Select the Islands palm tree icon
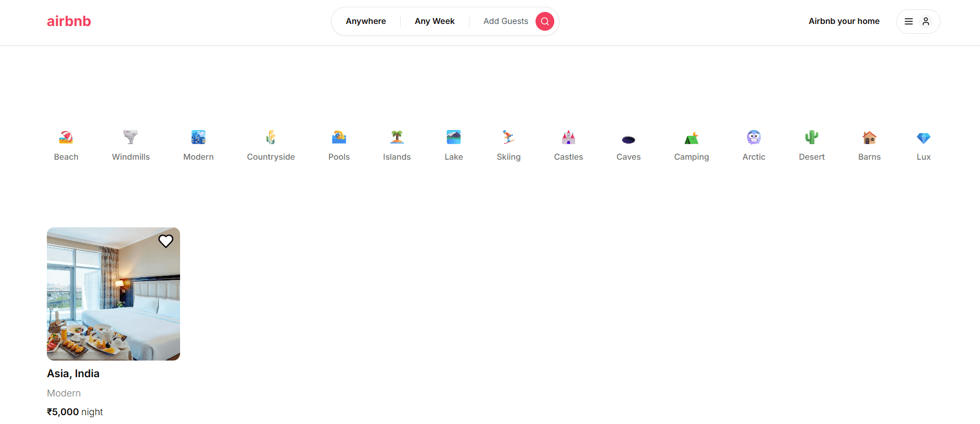The image size is (980, 424). [x=397, y=137]
